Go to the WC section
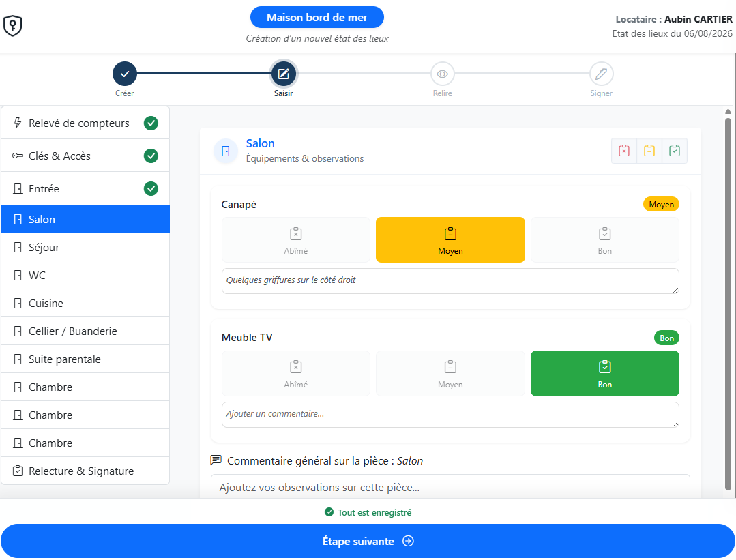The height and width of the screenshot is (560, 736). 85,275
